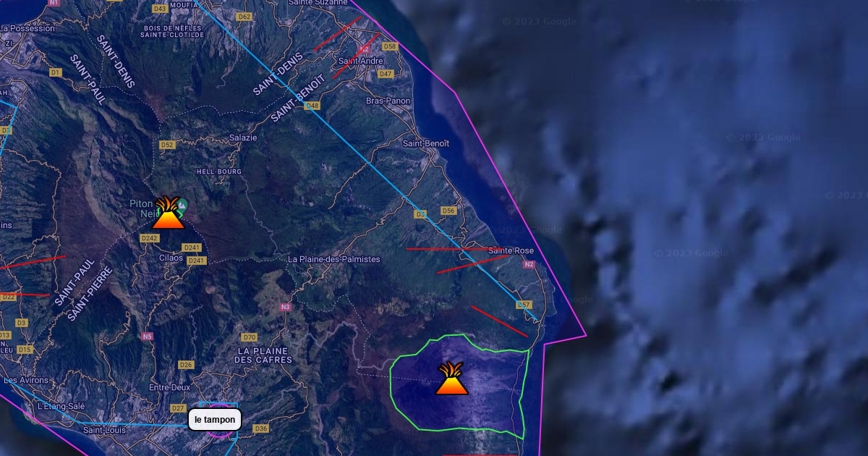This screenshot has width=868, height=456.
Task: Select the N5 road marker
Action: point(148,336)
